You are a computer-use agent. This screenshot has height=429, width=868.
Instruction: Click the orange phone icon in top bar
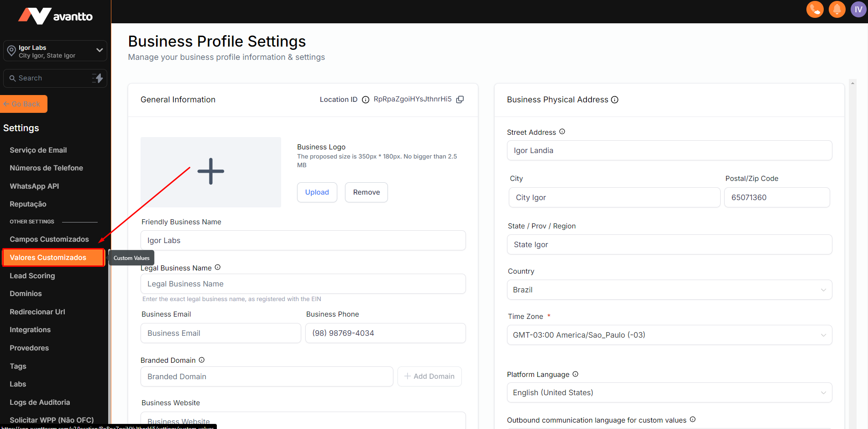tap(815, 9)
